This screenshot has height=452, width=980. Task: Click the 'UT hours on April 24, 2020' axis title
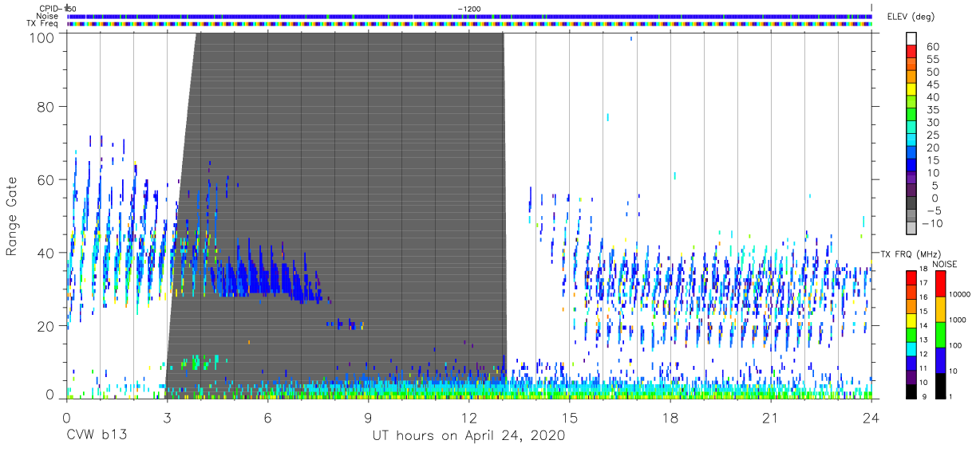[x=468, y=436]
